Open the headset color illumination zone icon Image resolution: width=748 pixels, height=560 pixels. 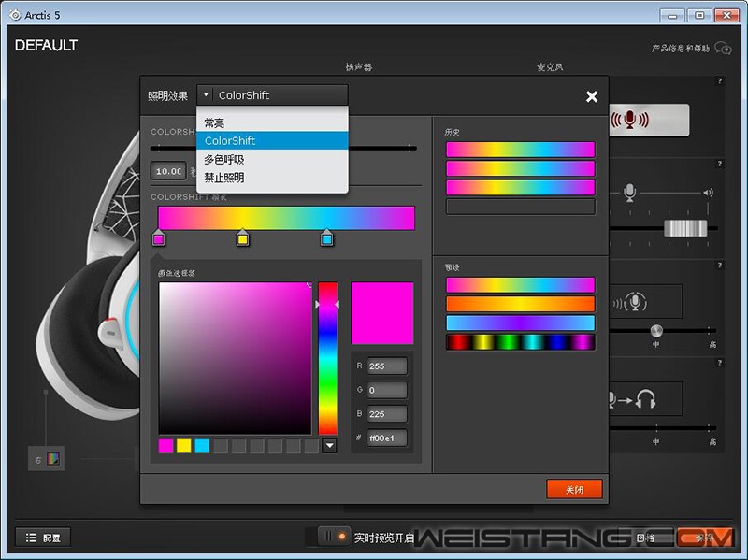click(53, 459)
